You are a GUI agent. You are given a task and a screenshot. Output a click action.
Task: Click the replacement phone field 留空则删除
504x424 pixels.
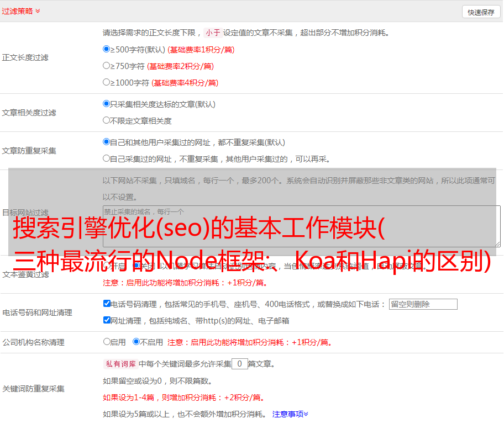point(423,304)
